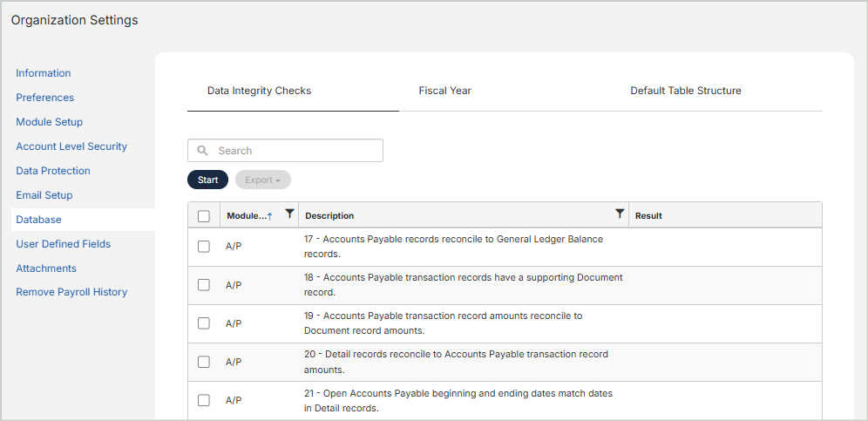
Task: Check the box for check 19 row
Action: (x=204, y=323)
